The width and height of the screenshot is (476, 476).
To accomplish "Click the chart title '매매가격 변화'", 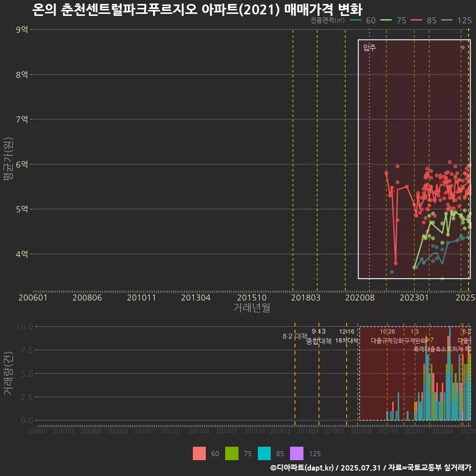I will [x=323, y=10].
